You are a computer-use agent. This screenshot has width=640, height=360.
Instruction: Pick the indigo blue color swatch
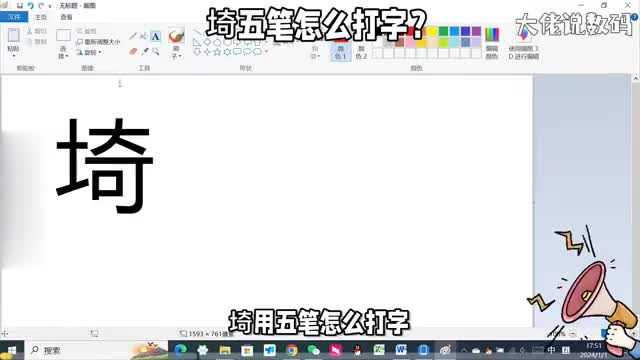[465, 31]
